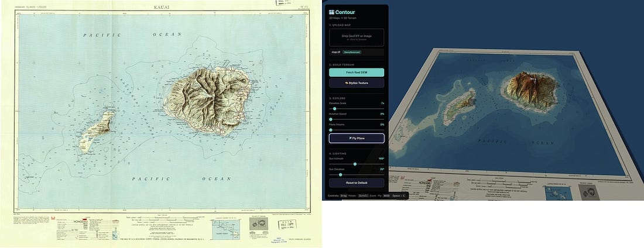The image size is (644, 248).
Task: Adjust the Elevation Scale slider
Action: 357,109
